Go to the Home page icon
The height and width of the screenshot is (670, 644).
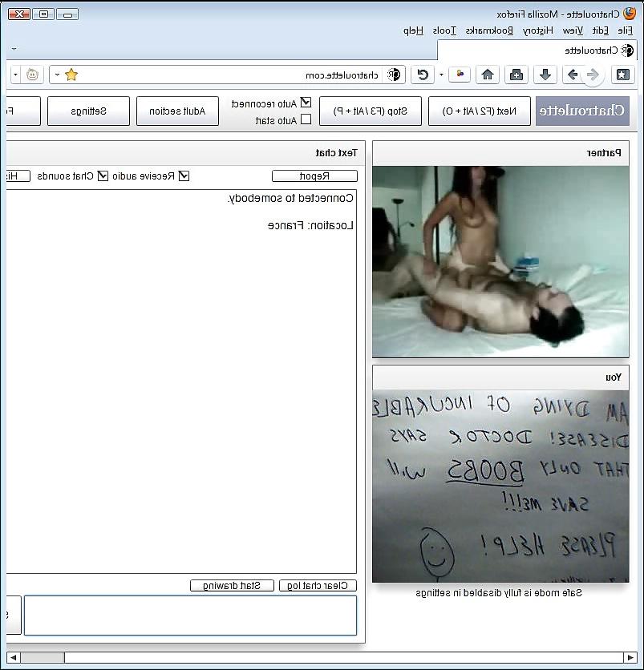488,75
